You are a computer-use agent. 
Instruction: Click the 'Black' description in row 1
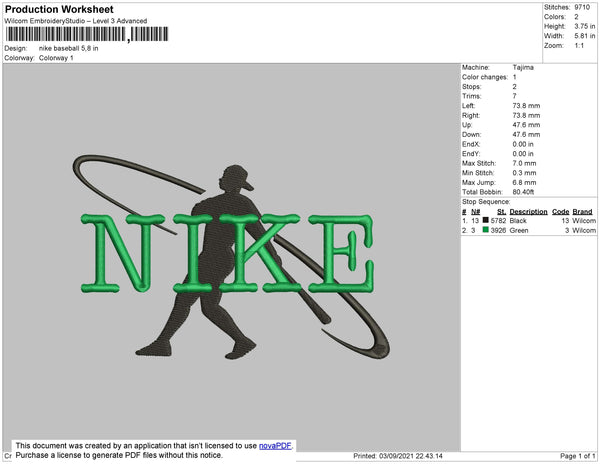click(x=518, y=221)
